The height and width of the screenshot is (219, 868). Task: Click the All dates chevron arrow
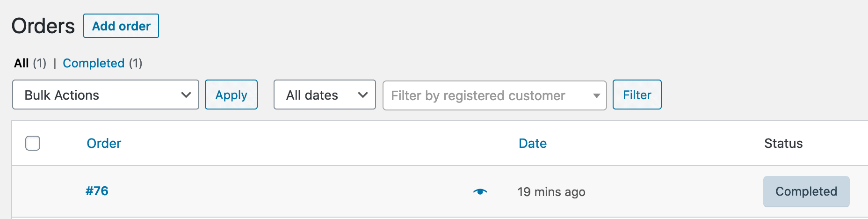point(362,95)
